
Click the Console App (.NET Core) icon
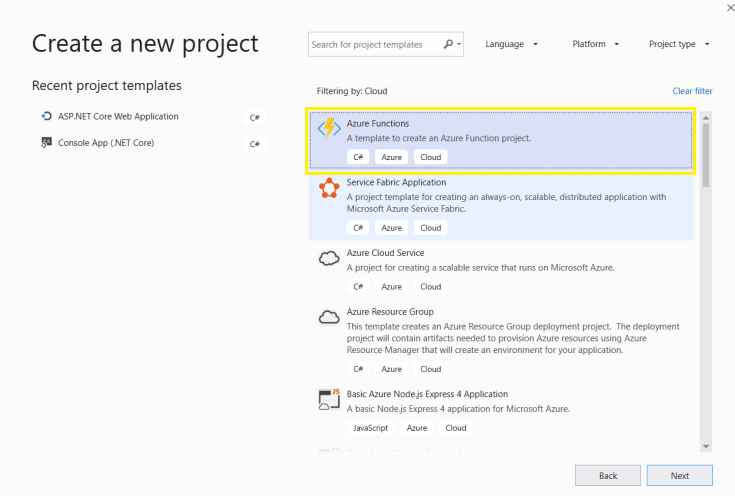pyautogui.click(x=46, y=143)
